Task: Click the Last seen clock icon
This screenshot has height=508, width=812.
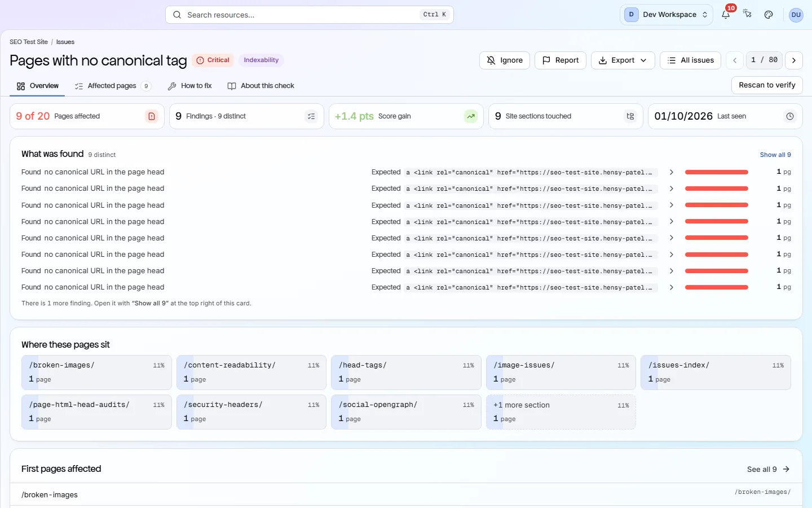Action: 790,116
